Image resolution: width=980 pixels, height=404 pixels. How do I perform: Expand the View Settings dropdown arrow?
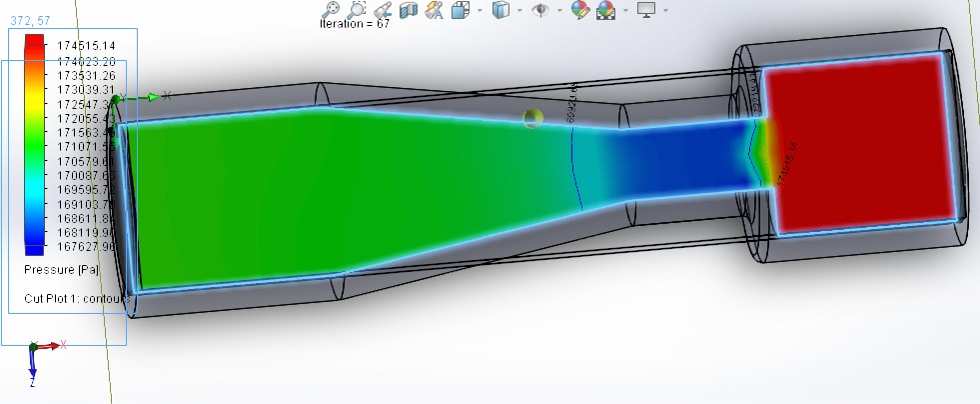665,10
